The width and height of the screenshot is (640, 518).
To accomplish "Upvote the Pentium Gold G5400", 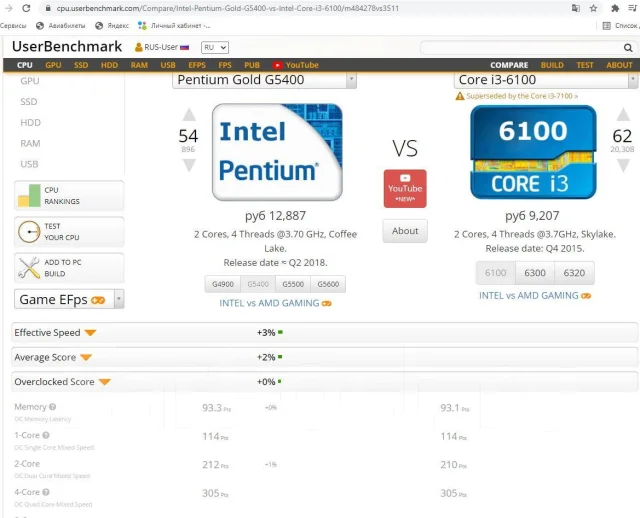I will [x=189, y=115].
